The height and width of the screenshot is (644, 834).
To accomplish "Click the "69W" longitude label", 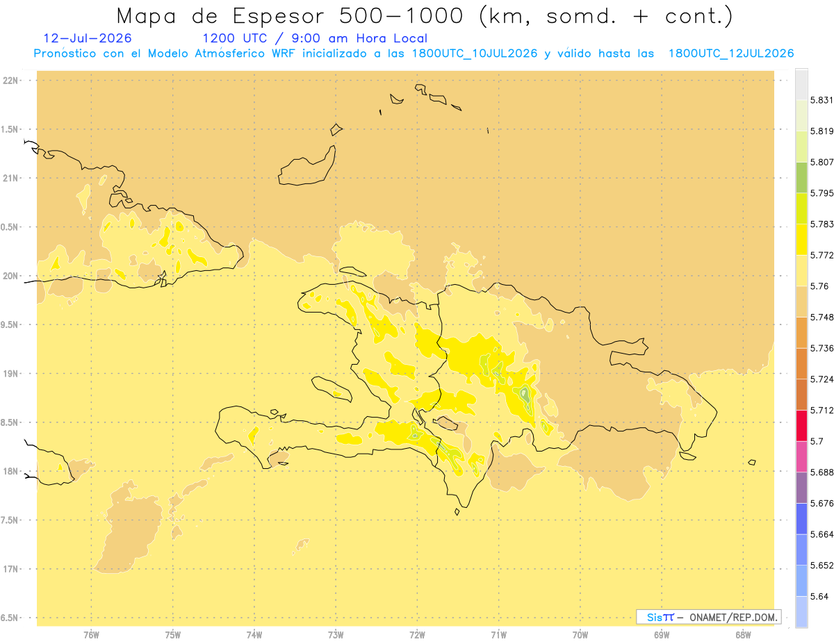I will pos(662,635).
